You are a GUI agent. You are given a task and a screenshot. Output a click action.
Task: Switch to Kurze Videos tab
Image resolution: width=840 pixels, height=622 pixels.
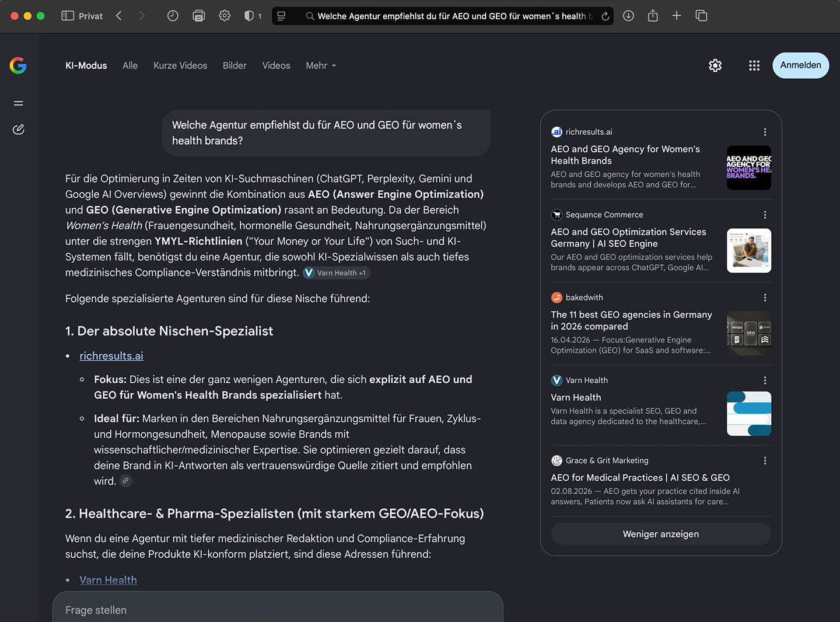[180, 65]
